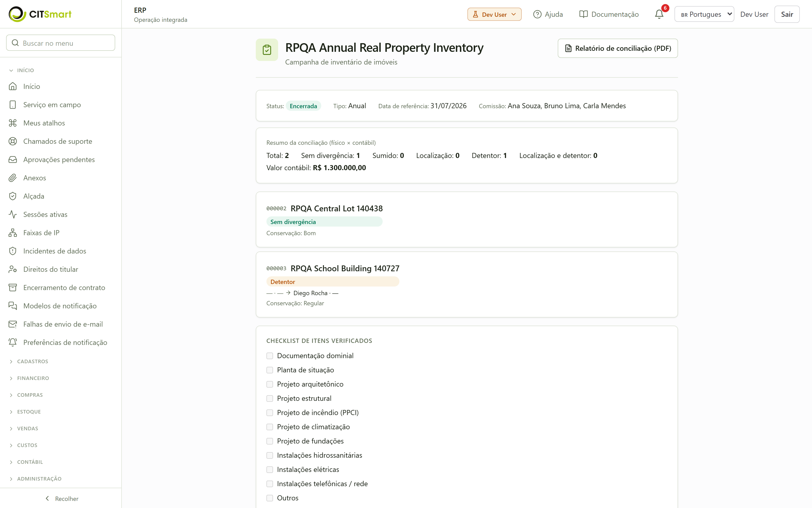Image resolution: width=812 pixels, height=508 pixels.
Task: Check Documentação dominial checkbox
Action: coord(270,356)
